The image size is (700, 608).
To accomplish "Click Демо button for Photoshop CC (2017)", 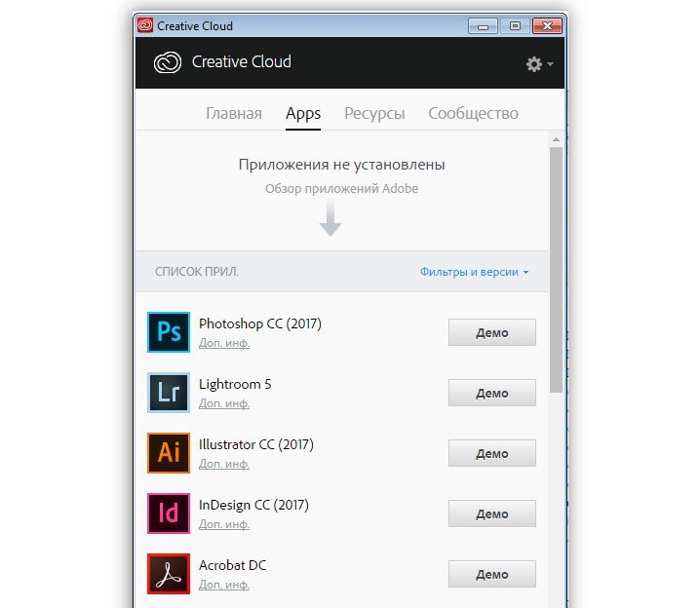I will click(492, 332).
